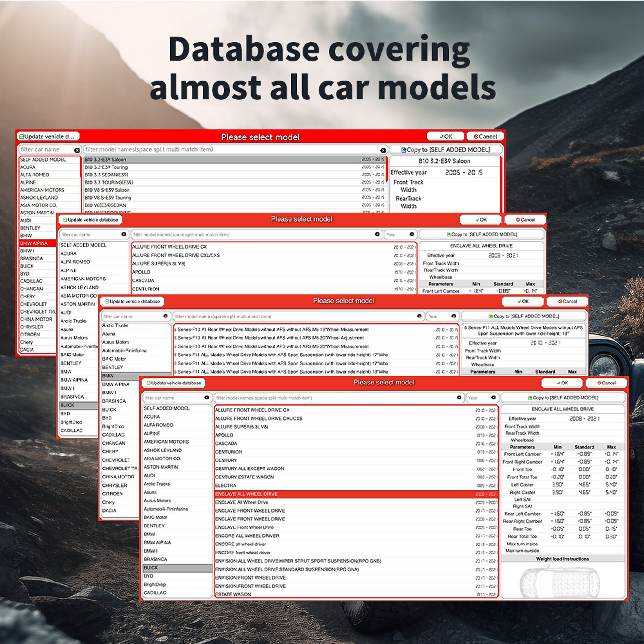Image resolution: width=644 pixels, height=644 pixels.
Task: Click Cancel in the front window
Action: [606, 383]
